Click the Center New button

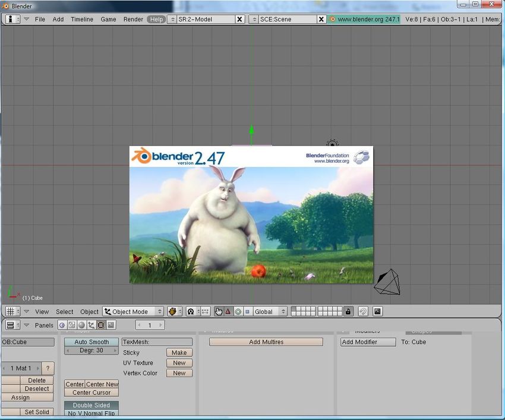[x=102, y=384]
